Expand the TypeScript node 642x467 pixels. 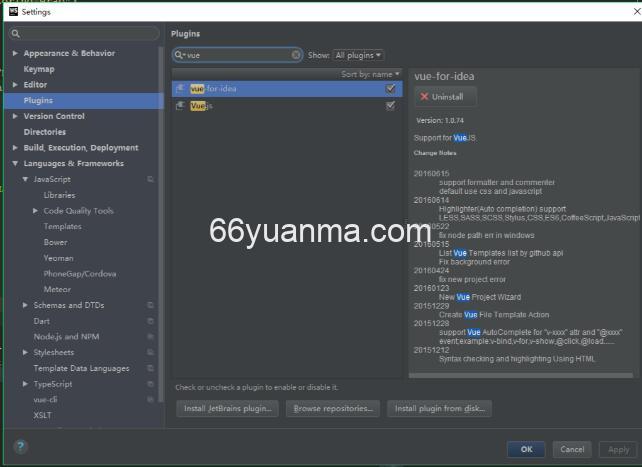click(x=25, y=384)
